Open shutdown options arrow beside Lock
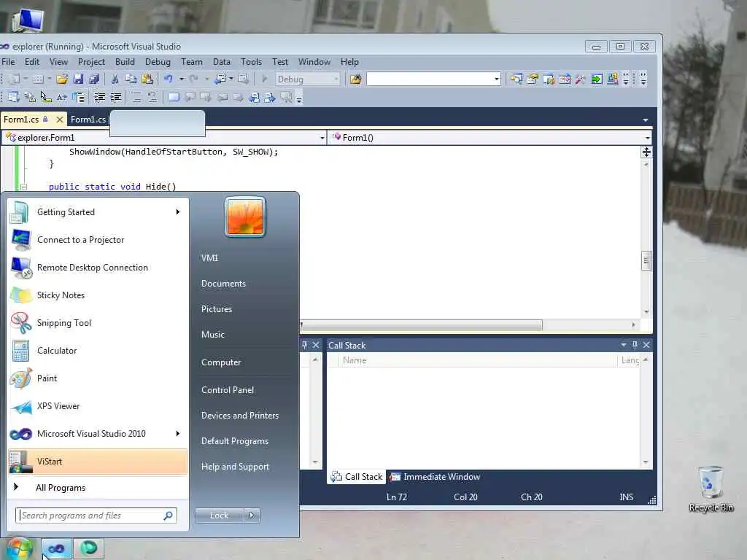Image resolution: width=747 pixels, height=560 pixels. [x=252, y=516]
